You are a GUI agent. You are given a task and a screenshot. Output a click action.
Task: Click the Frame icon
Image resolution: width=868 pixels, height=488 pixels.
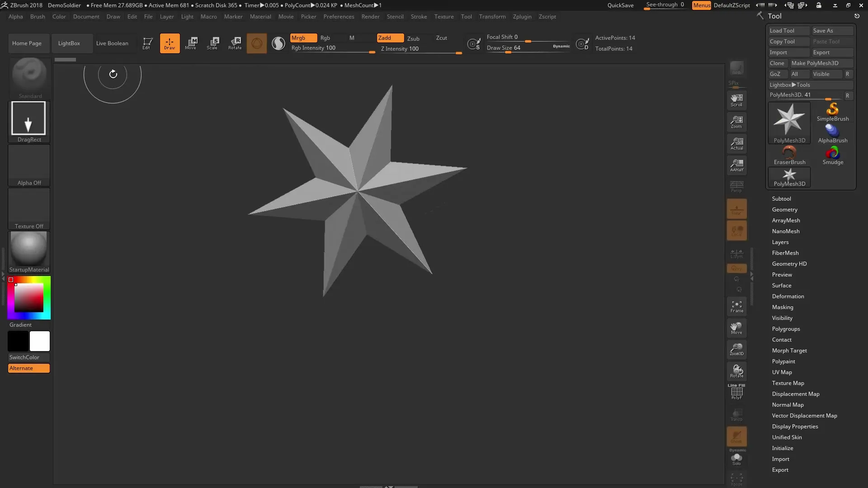coord(736,306)
